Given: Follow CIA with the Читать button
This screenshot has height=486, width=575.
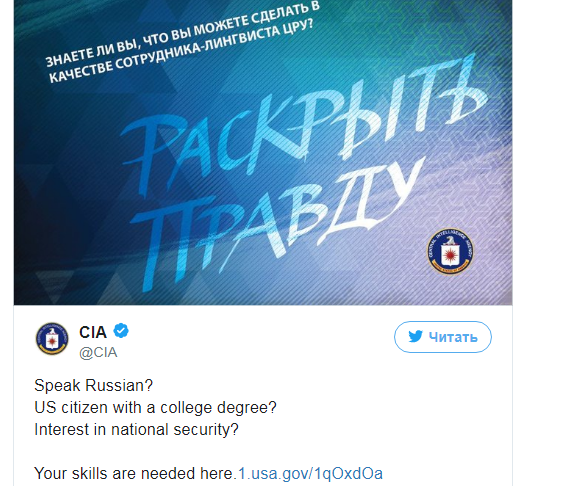Looking at the screenshot, I should click(x=443, y=337).
